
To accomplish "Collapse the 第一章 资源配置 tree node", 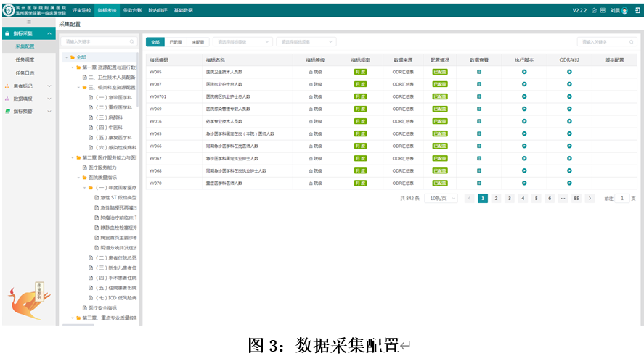I will [73, 67].
